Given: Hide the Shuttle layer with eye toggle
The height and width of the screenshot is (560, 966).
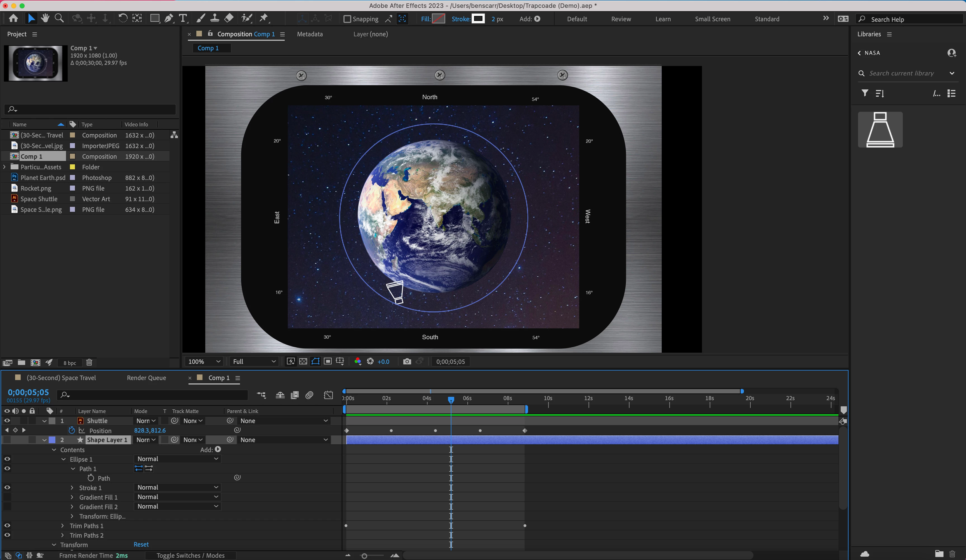Looking at the screenshot, I should coord(7,421).
